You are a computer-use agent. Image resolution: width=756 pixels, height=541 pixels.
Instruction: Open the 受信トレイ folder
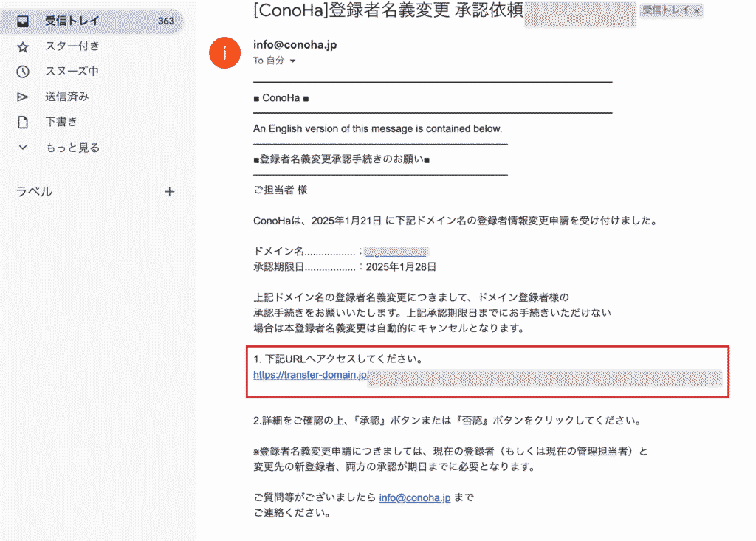click(x=92, y=21)
